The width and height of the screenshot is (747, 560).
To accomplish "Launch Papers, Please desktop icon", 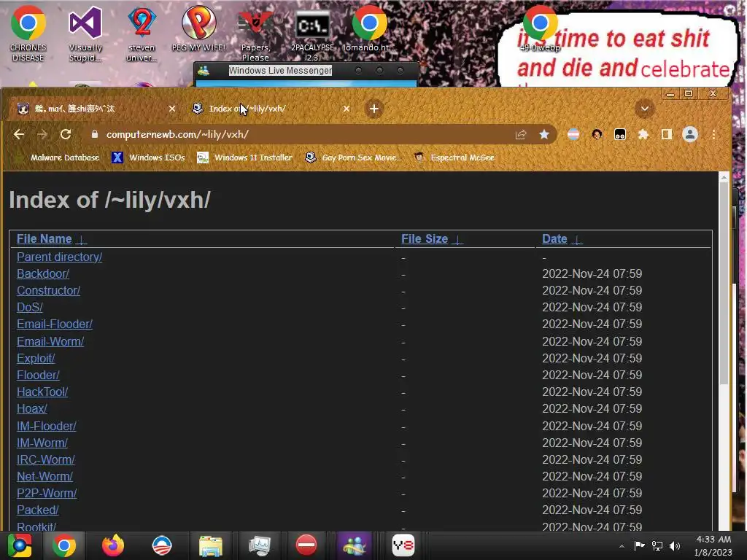I will coord(255,34).
